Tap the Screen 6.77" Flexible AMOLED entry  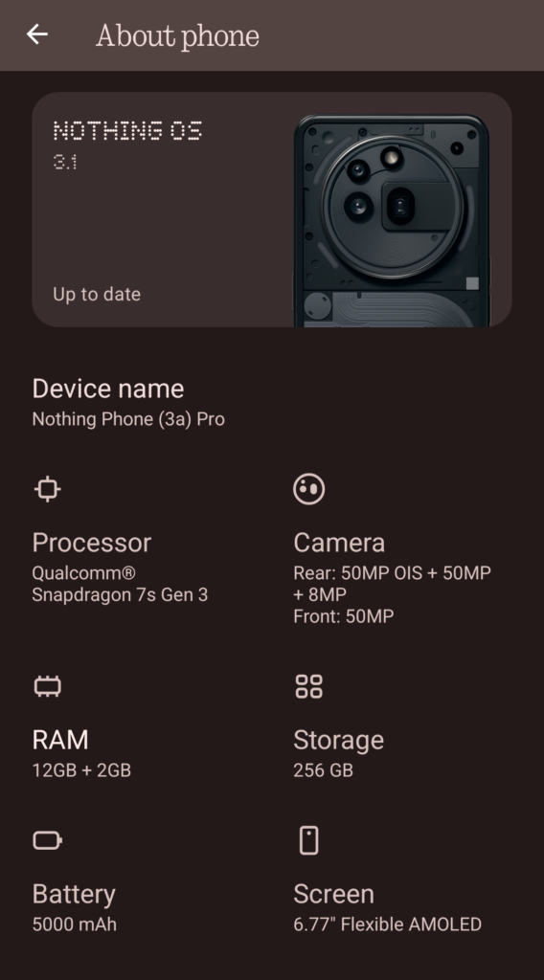click(x=387, y=907)
